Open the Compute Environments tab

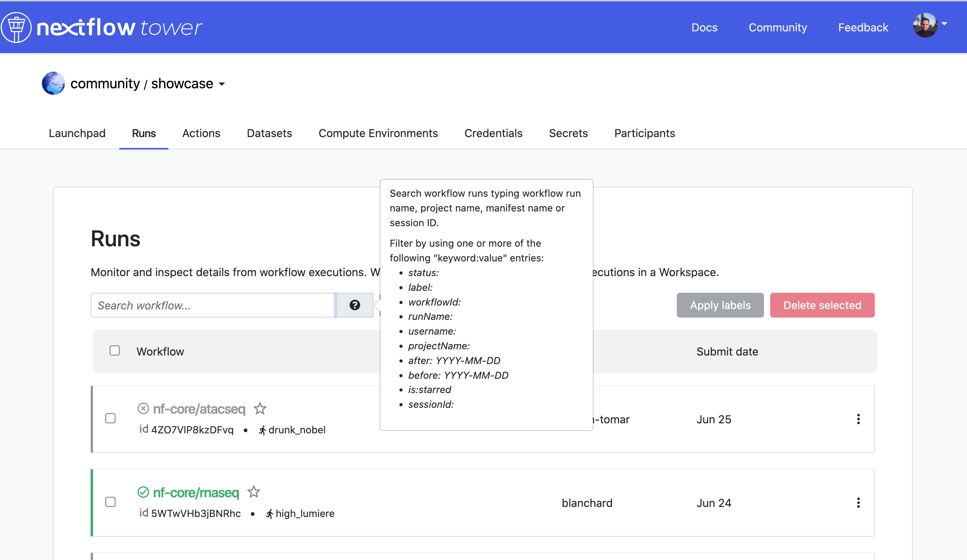point(378,133)
